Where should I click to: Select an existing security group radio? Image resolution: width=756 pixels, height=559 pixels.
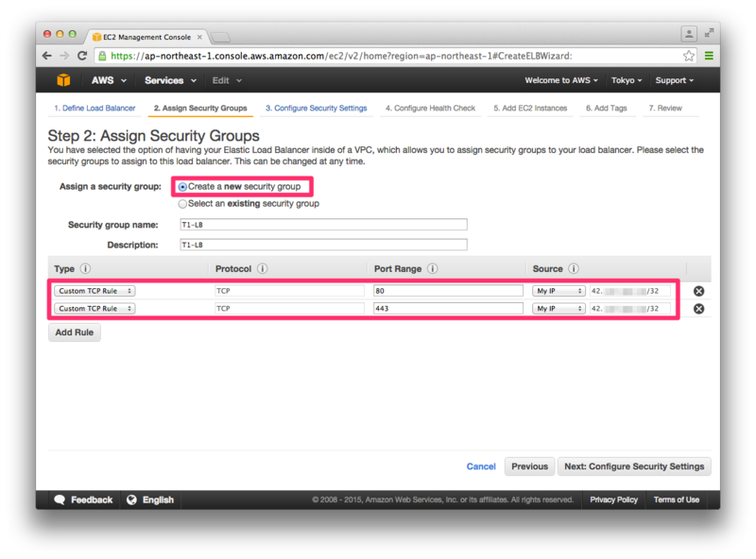tap(182, 204)
